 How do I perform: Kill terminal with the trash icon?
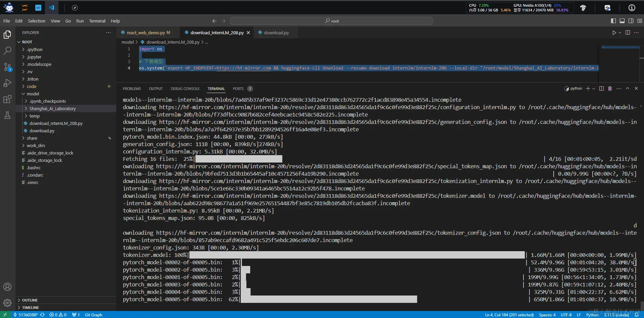(x=610, y=89)
